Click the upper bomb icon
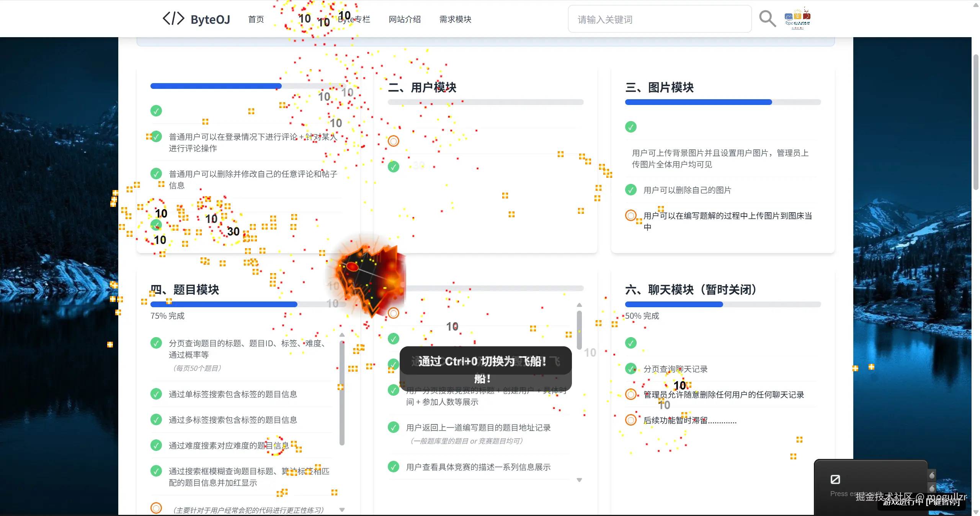This screenshot has width=980, height=516. [x=932, y=475]
